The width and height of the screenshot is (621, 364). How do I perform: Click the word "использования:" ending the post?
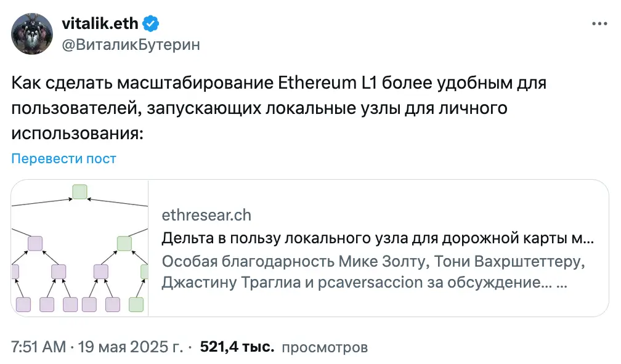pos(77,132)
